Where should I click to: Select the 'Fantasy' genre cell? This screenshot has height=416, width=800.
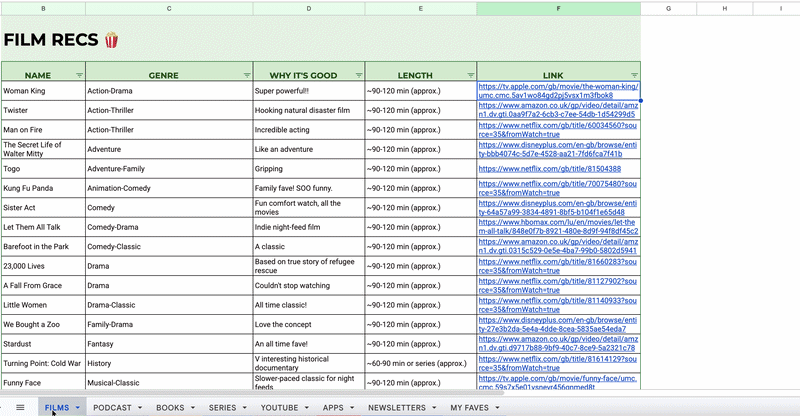pos(169,344)
